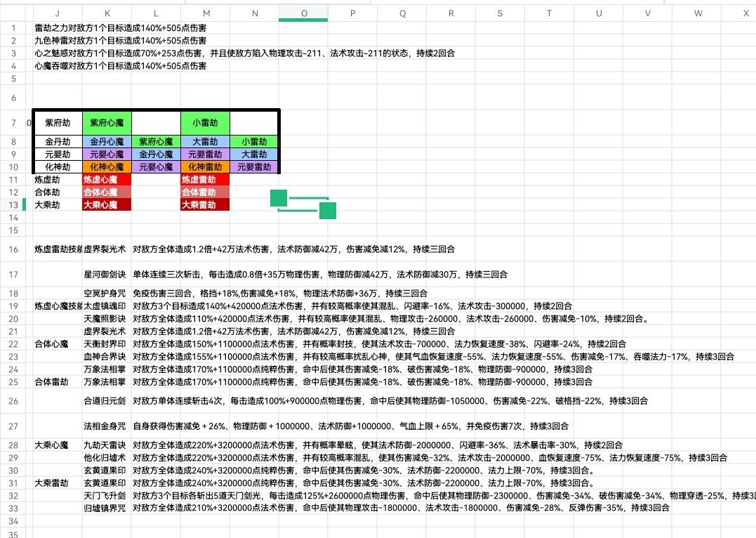Click cell 元婴劫
This screenshot has height=538, width=756.
[58, 155]
